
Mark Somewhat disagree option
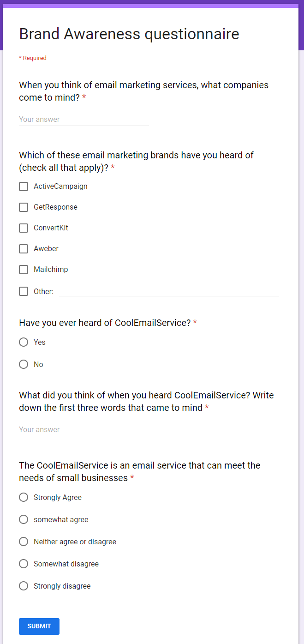tap(24, 564)
